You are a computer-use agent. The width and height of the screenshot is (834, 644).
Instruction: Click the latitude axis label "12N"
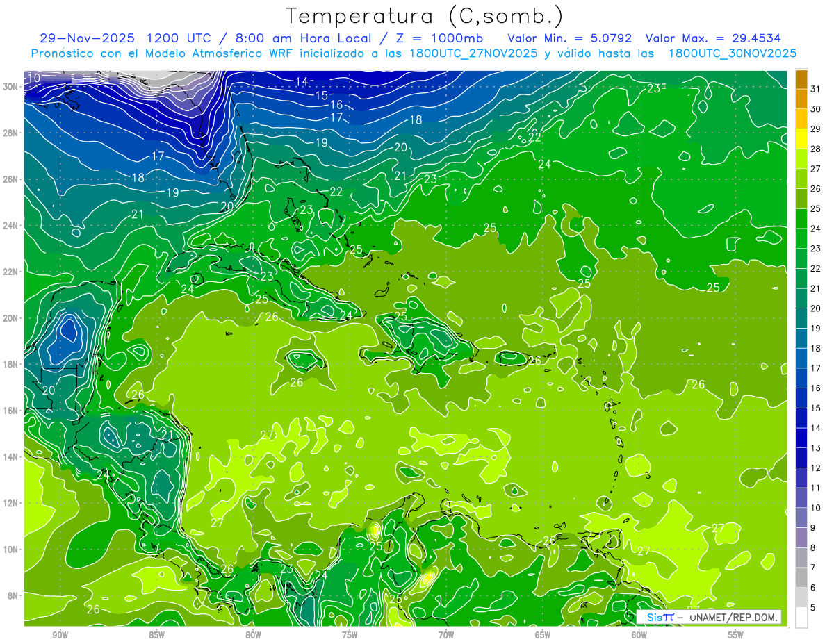pos(10,503)
